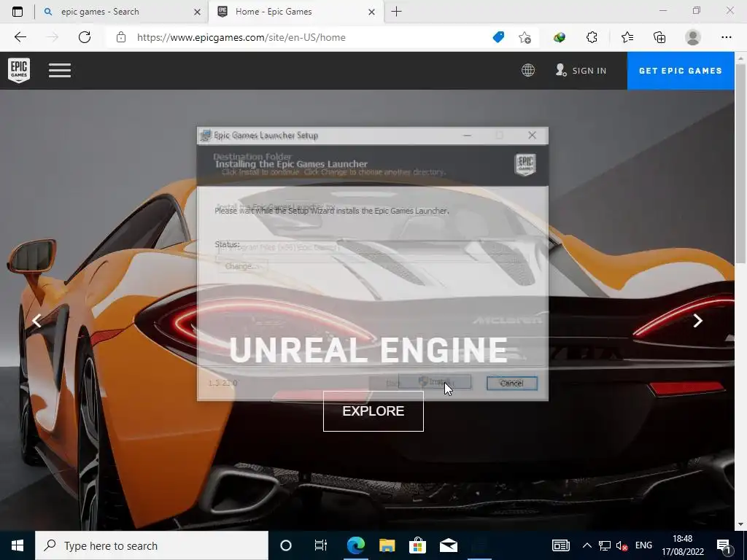Image resolution: width=747 pixels, height=560 pixels.
Task: Close the epic games - Search tab
Action: [x=197, y=12]
